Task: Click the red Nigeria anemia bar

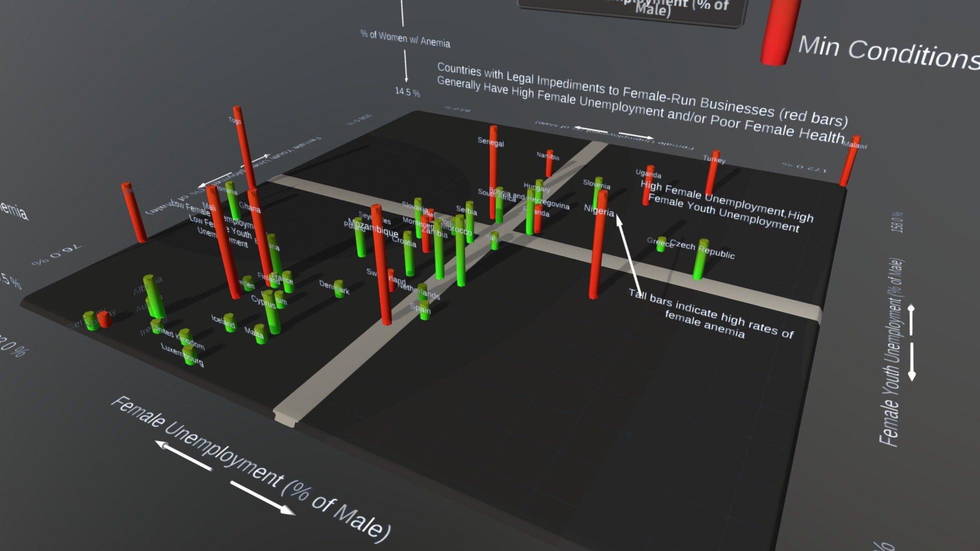Action: [x=598, y=245]
